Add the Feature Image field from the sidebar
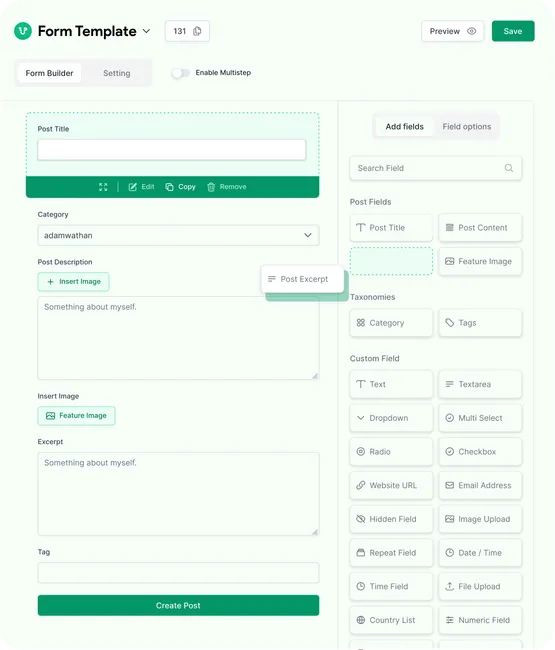555x650 pixels. coord(480,261)
